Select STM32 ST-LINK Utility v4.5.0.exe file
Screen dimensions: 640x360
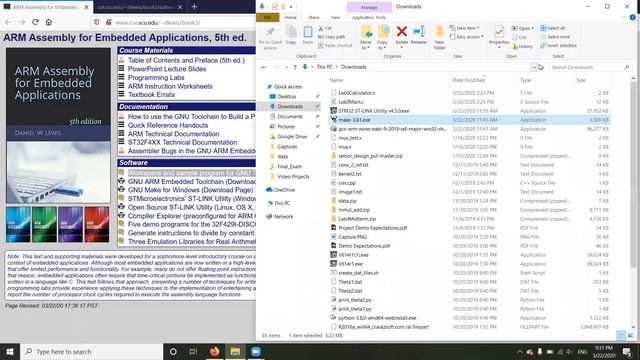pos(373,111)
